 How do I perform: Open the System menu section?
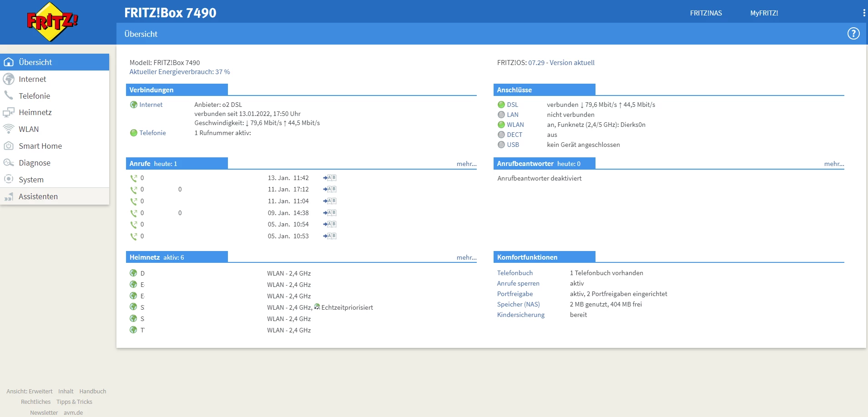[55, 179]
